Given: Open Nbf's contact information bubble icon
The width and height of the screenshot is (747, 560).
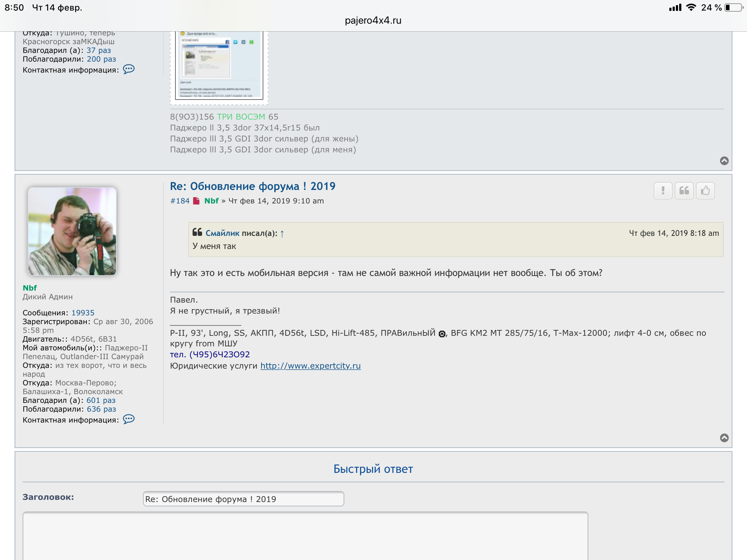Looking at the screenshot, I should [129, 419].
